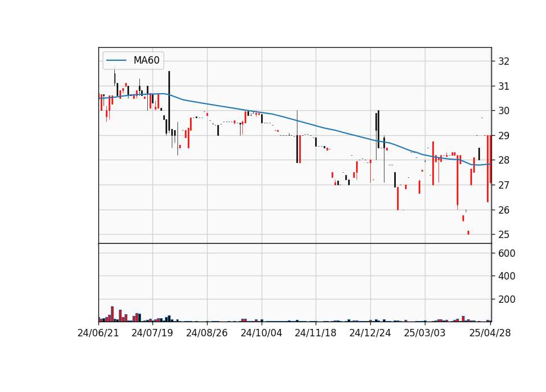The image size is (546, 392).
Task: Click the 29 price axis label
Action: coord(503,135)
